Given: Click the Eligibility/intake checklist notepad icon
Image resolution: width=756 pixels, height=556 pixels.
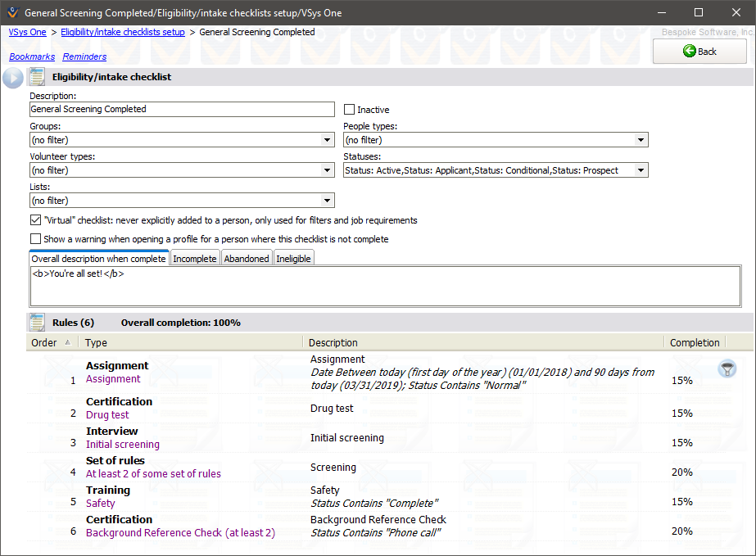Looking at the screenshot, I should click(37, 77).
